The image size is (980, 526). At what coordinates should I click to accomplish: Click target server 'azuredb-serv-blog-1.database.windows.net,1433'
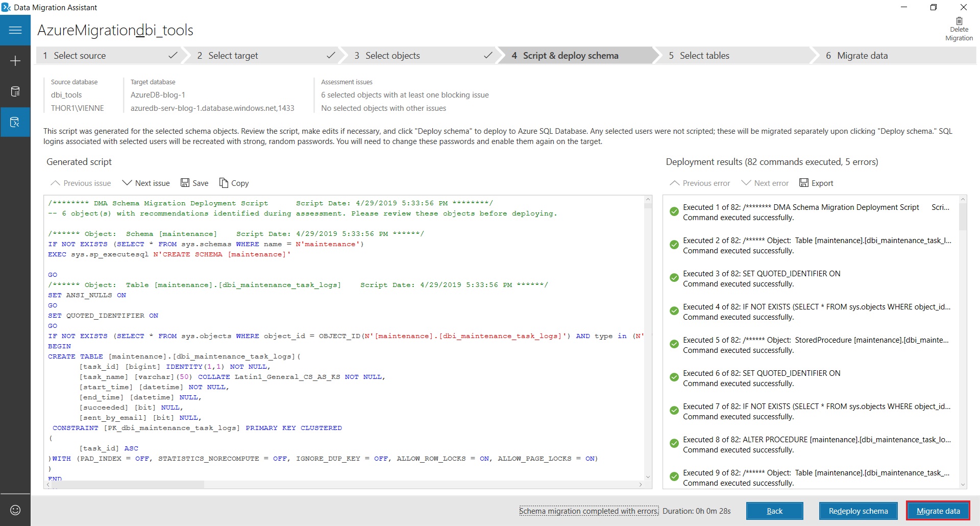tap(212, 108)
